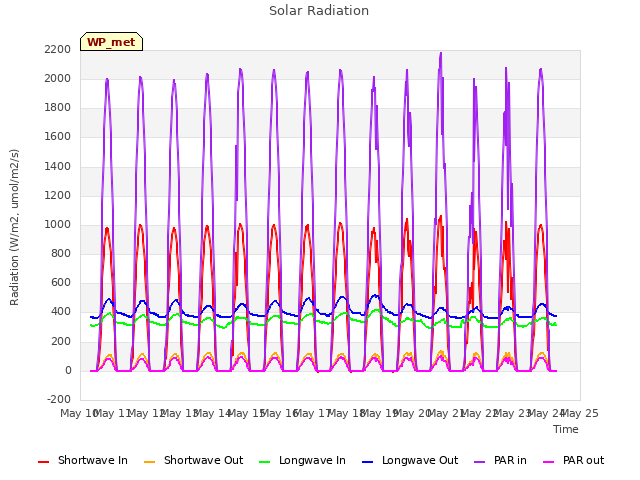
Task: Click the 1400 y-axis tick label
Action: coord(58,166)
